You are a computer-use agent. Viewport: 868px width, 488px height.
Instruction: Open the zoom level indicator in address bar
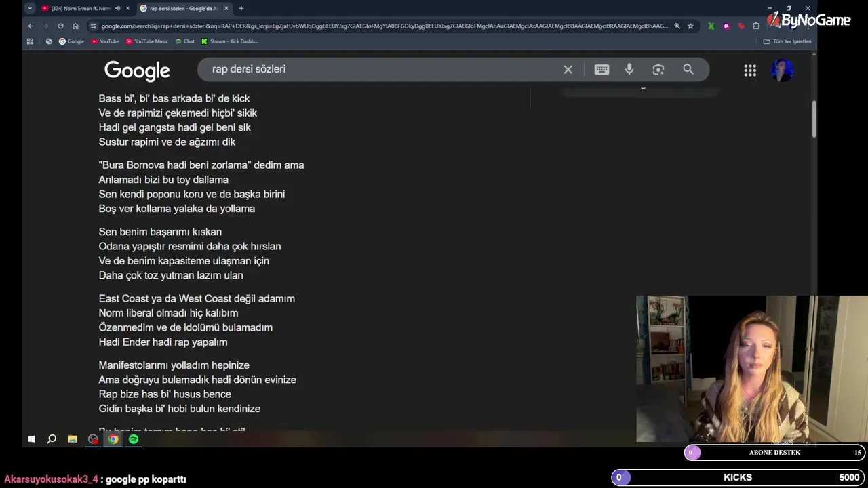click(x=676, y=26)
